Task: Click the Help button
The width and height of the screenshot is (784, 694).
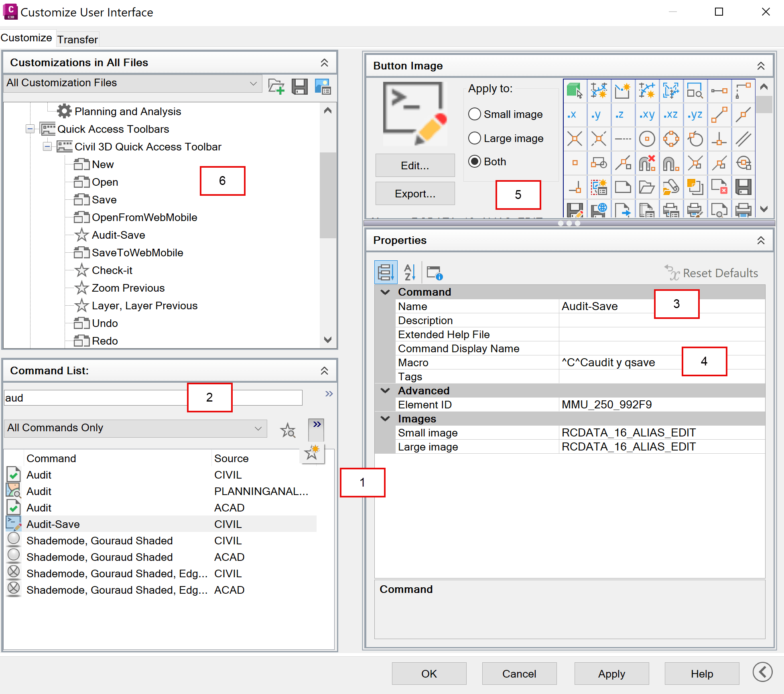Action: coord(702,674)
